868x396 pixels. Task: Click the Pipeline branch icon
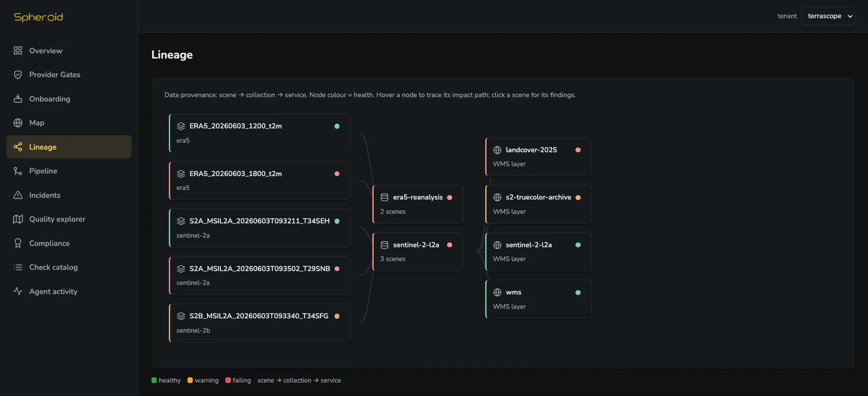click(18, 171)
